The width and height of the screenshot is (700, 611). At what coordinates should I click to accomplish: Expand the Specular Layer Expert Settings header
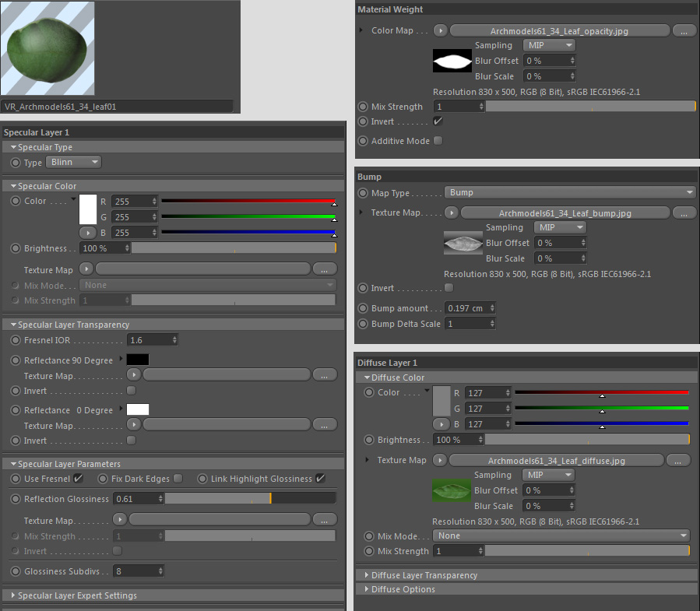click(x=77, y=595)
